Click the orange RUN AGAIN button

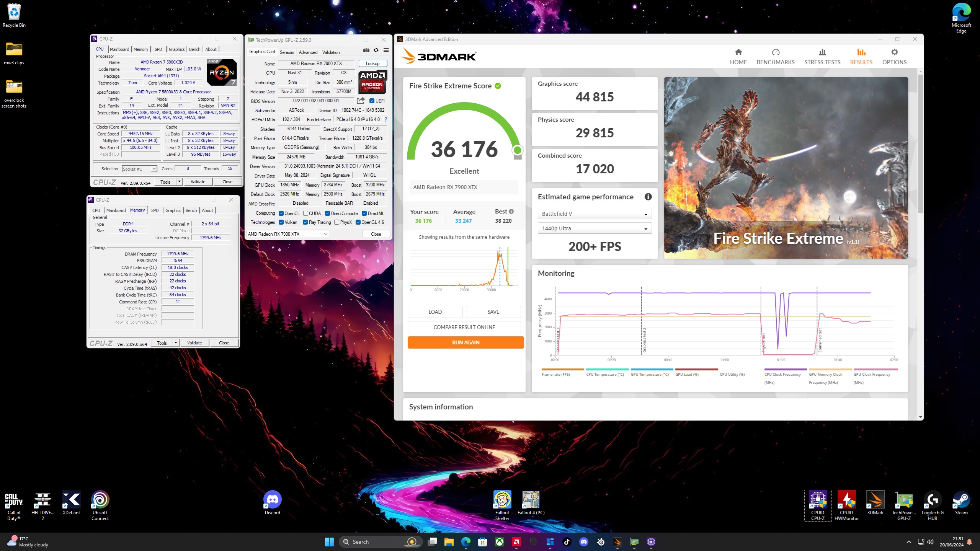pyautogui.click(x=465, y=342)
